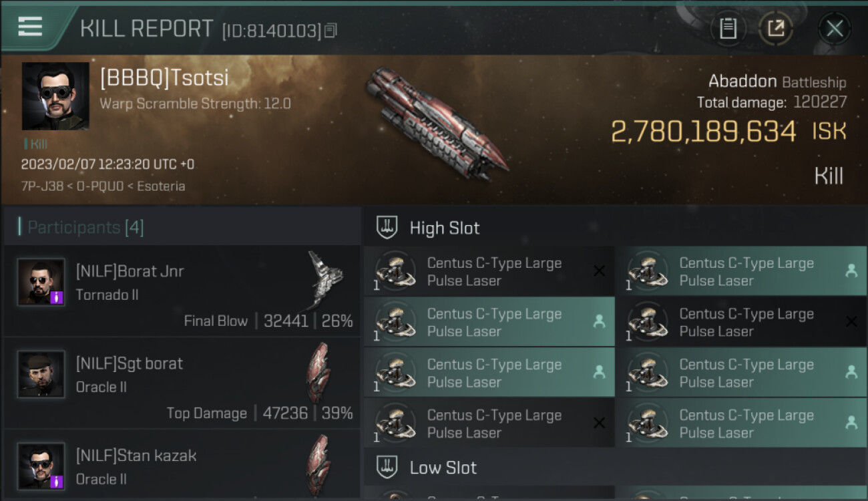Image resolution: width=868 pixels, height=501 pixels.
Task: Copy the kill report ID
Action: click(331, 31)
